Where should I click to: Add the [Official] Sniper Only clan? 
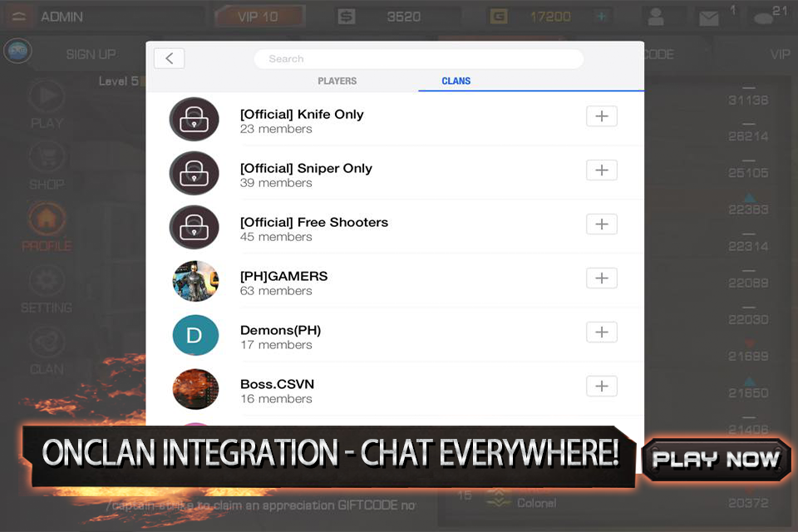click(x=601, y=170)
